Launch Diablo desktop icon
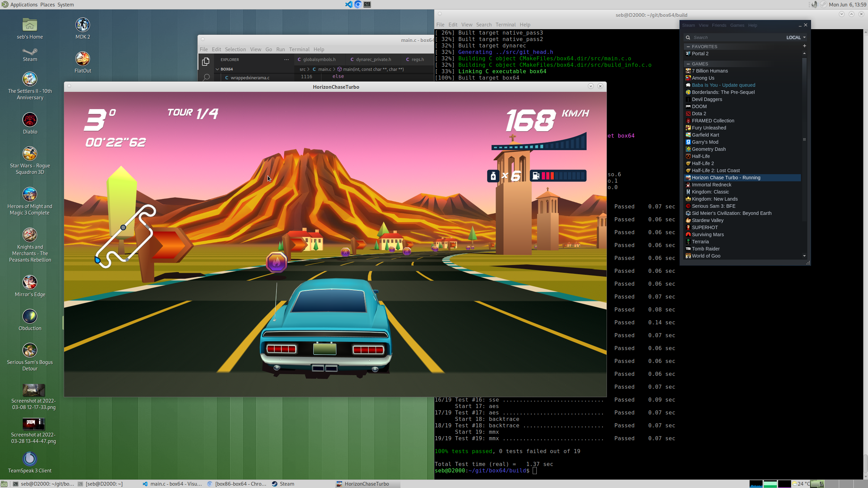 pos(30,120)
